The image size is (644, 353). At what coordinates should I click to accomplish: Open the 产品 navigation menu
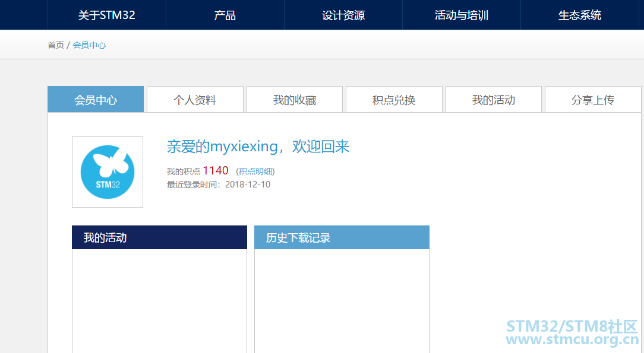[x=225, y=15]
